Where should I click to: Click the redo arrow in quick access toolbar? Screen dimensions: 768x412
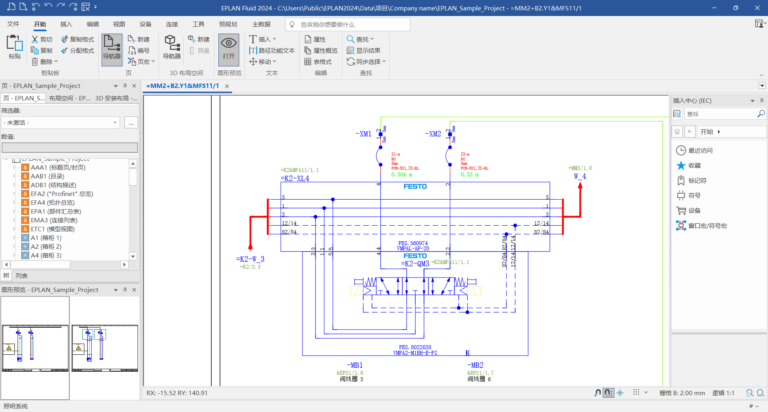click(60, 7)
